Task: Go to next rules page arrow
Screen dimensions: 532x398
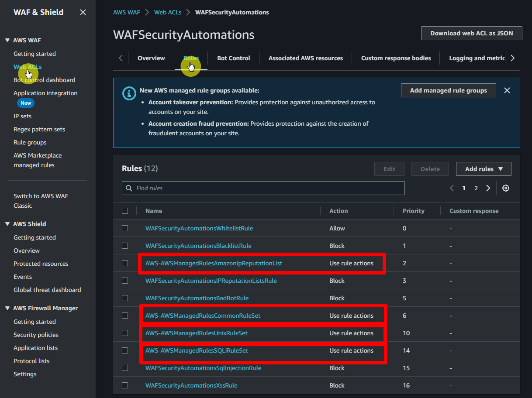Action: [488, 188]
